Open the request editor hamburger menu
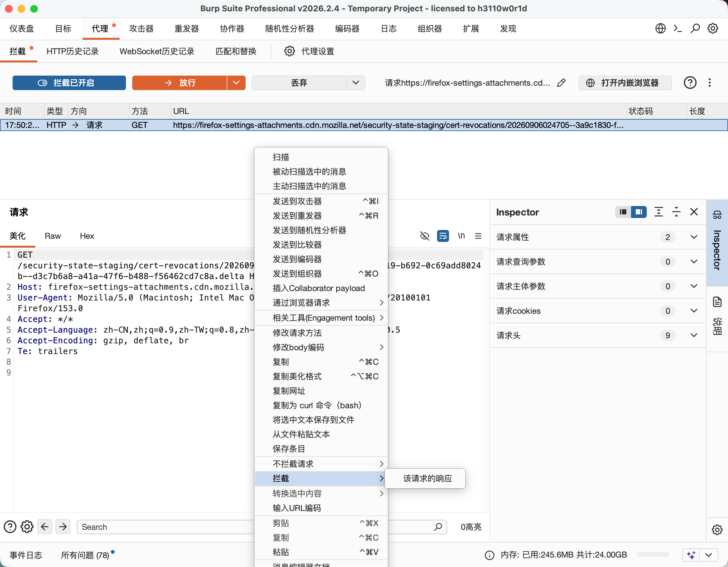This screenshot has width=728, height=567. pos(478,236)
